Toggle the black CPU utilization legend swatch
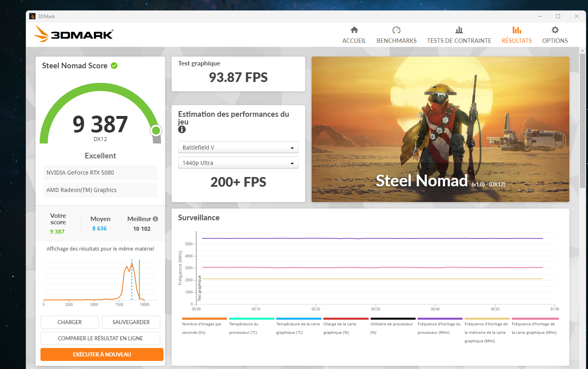 (x=393, y=318)
